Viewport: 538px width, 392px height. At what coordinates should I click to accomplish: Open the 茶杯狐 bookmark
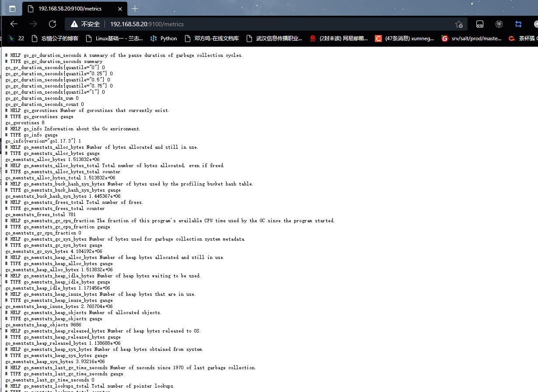pos(523,38)
